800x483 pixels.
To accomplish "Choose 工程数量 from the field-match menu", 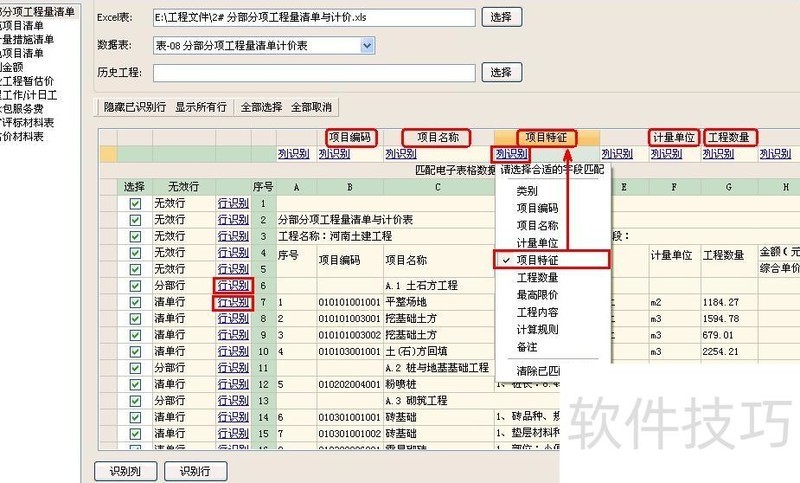I will pyautogui.click(x=537, y=277).
